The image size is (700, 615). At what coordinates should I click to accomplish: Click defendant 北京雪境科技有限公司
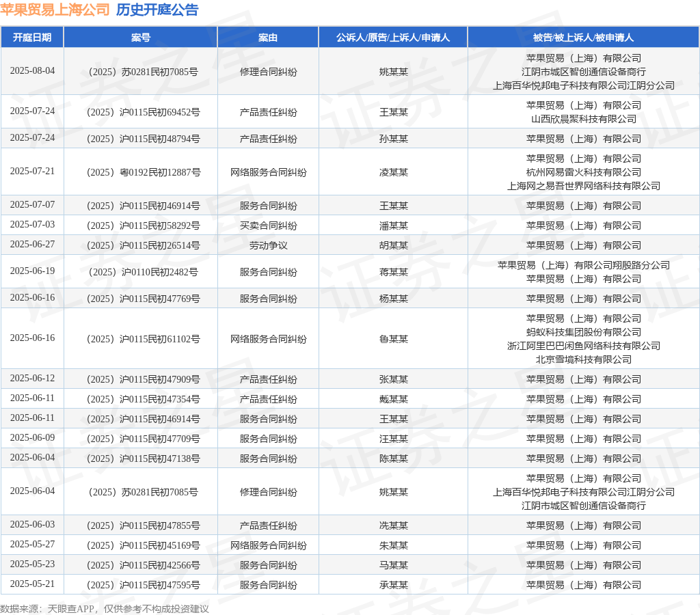[584, 359]
